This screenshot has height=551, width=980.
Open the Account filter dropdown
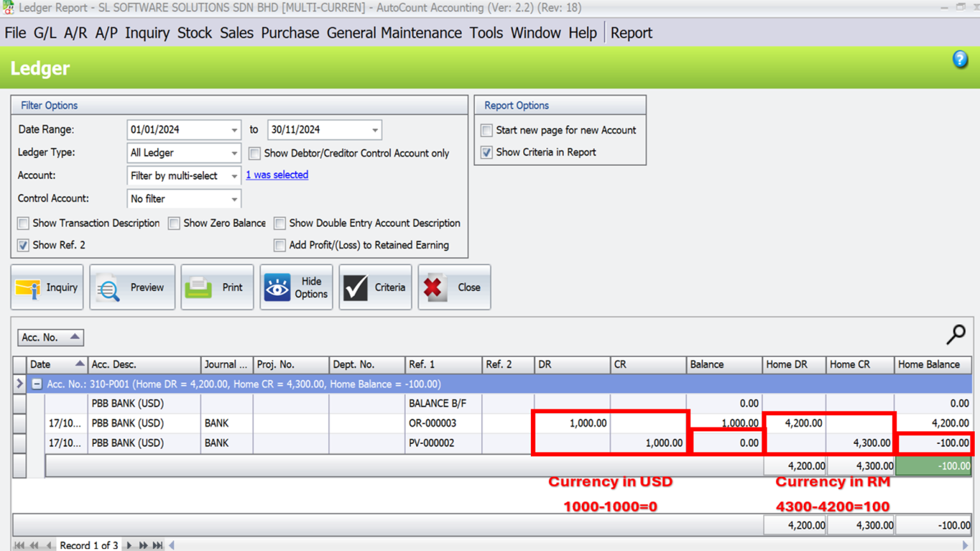[234, 176]
